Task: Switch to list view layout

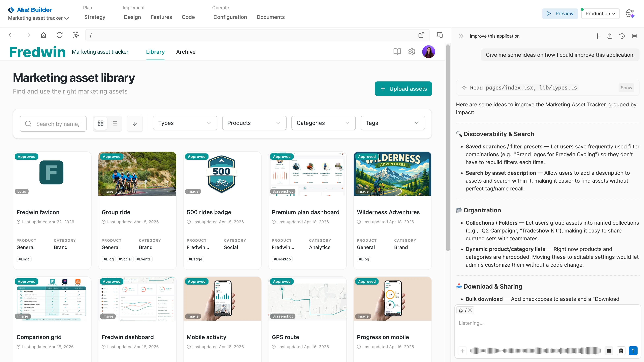Action: tap(114, 123)
